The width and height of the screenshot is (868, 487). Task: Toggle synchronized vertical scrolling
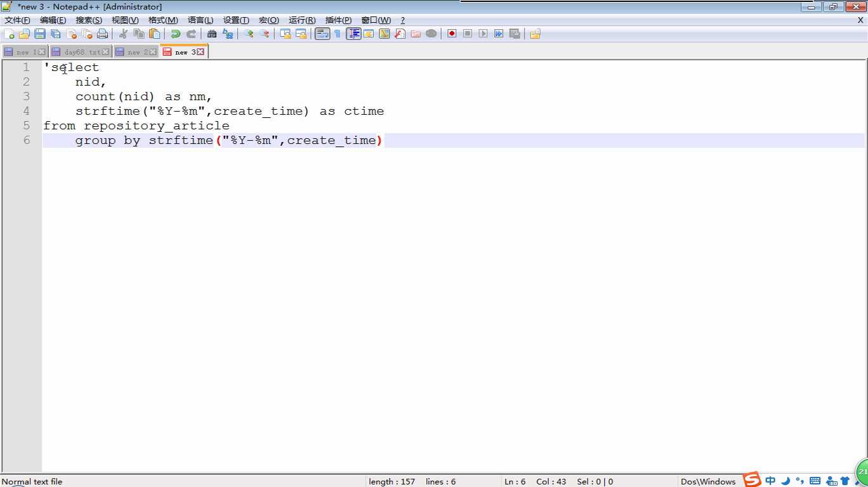tap(286, 34)
